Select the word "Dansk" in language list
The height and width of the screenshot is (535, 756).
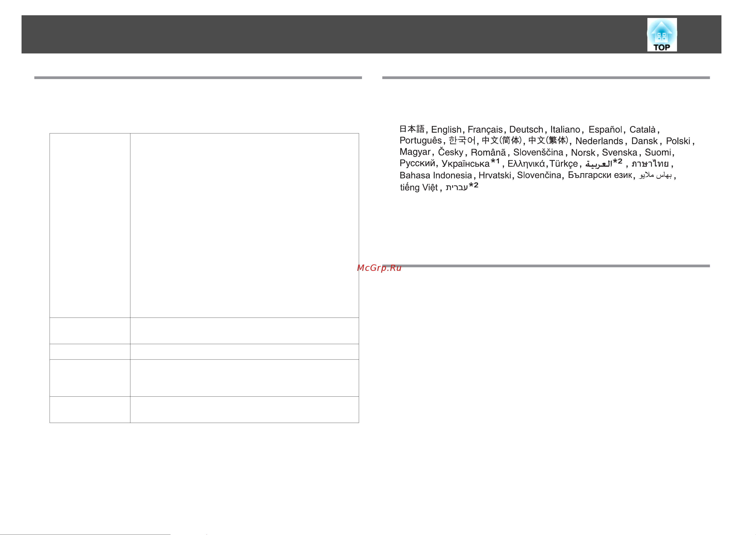(644, 141)
